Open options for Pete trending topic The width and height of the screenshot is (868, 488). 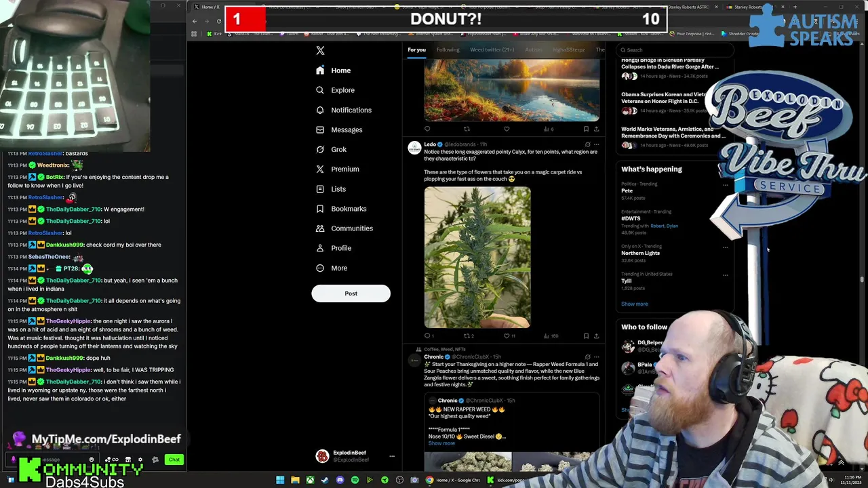click(x=725, y=184)
